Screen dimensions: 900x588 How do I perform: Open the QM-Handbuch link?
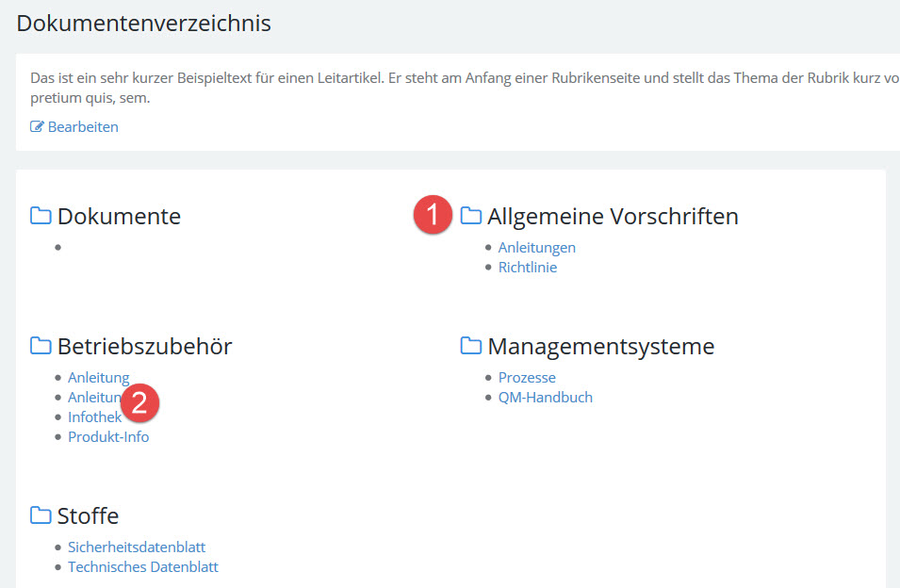pyautogui.click(x=545, y=397)
